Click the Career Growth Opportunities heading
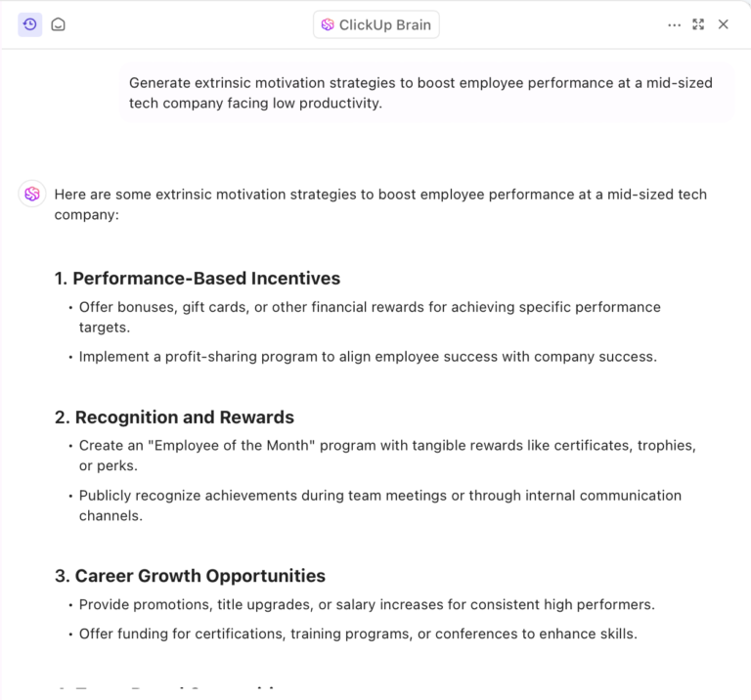 coord(190,576)
